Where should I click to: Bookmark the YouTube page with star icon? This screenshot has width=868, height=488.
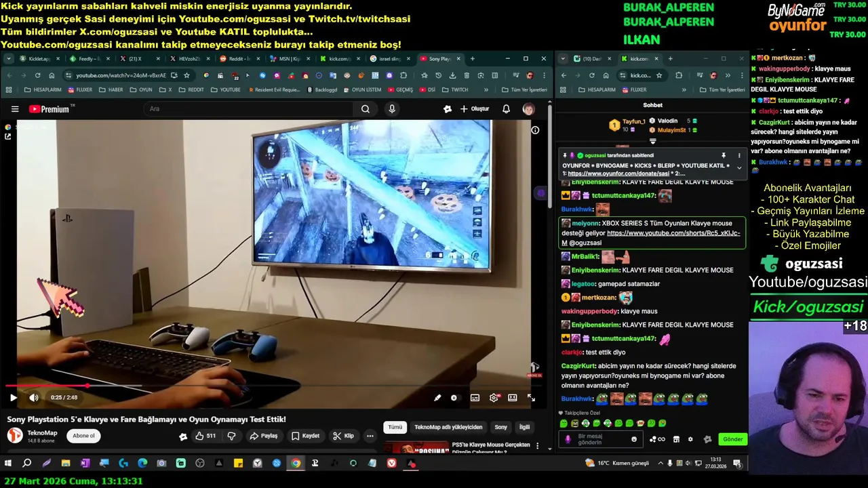pyautogui.click(x=186, y=75)
